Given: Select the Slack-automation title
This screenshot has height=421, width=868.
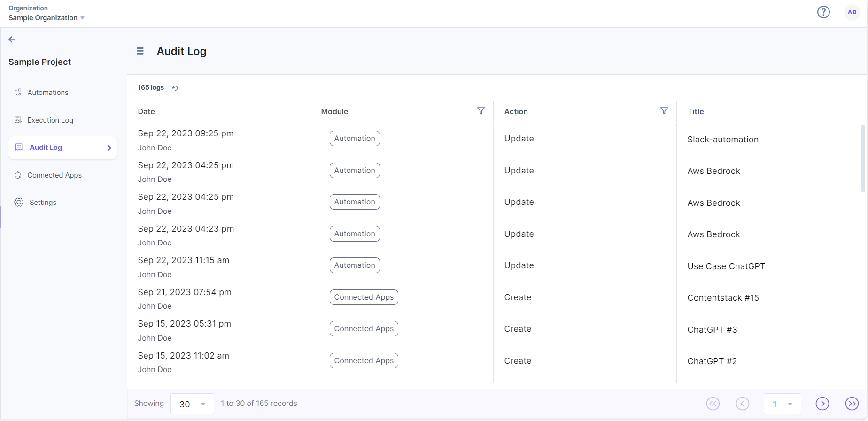Looking at the screenshot, I should pos(723,140).
